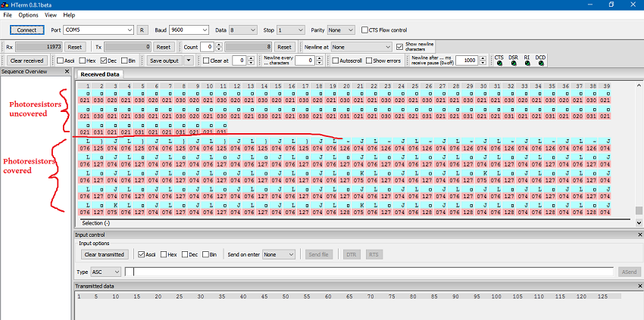The height and width of the screenshot is (320, 644).
Task: Click the RTS button
Action: [374, 254]
